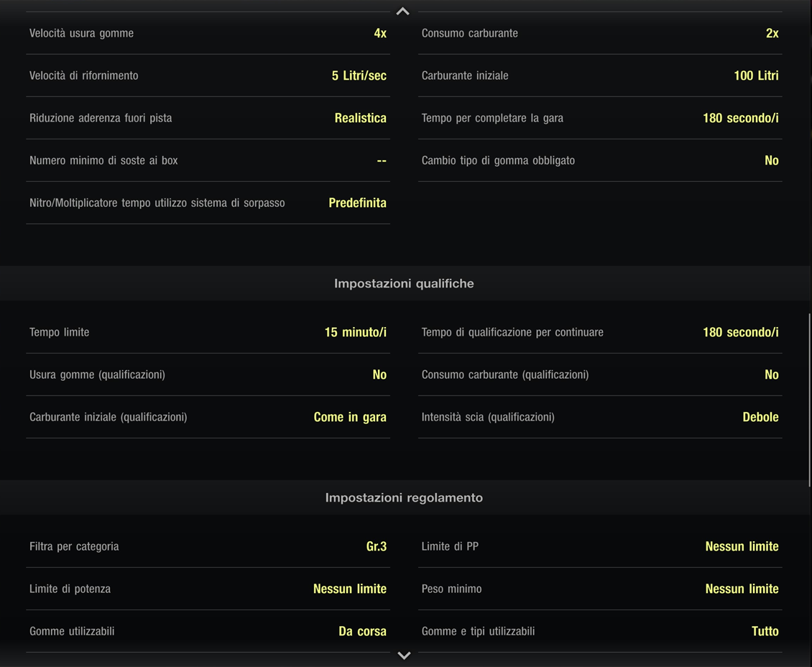
Task: Change Limite di PP setting
Action: point(600,546)
